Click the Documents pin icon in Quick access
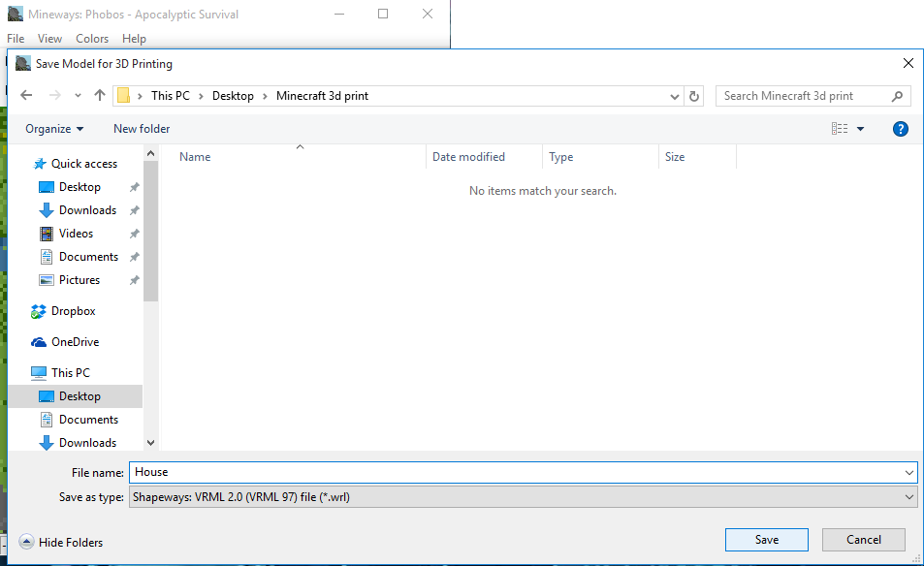The image size is (924, 566). coord(135,257)
